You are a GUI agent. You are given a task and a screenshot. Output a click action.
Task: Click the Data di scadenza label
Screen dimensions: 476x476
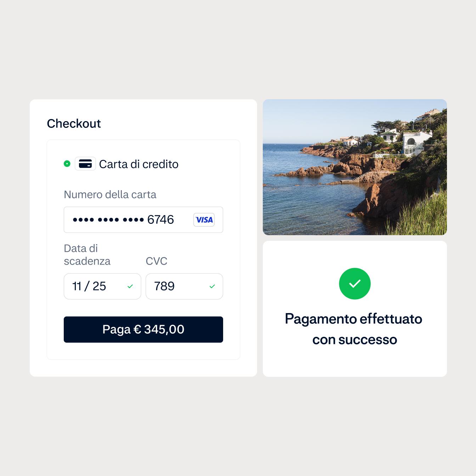(x=87, y=255)
